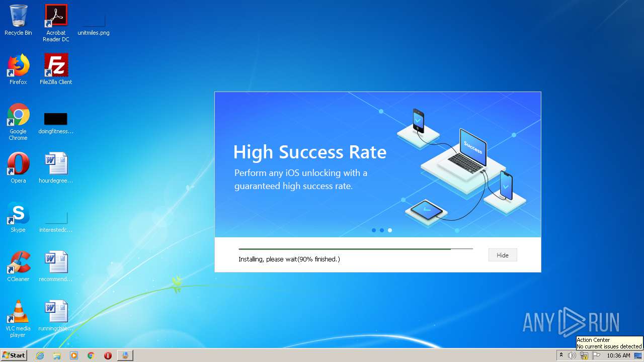Click the 'High Success Rate' banner heading
Image resolution: width=644 pixels, height=362 pixels.
310,152
